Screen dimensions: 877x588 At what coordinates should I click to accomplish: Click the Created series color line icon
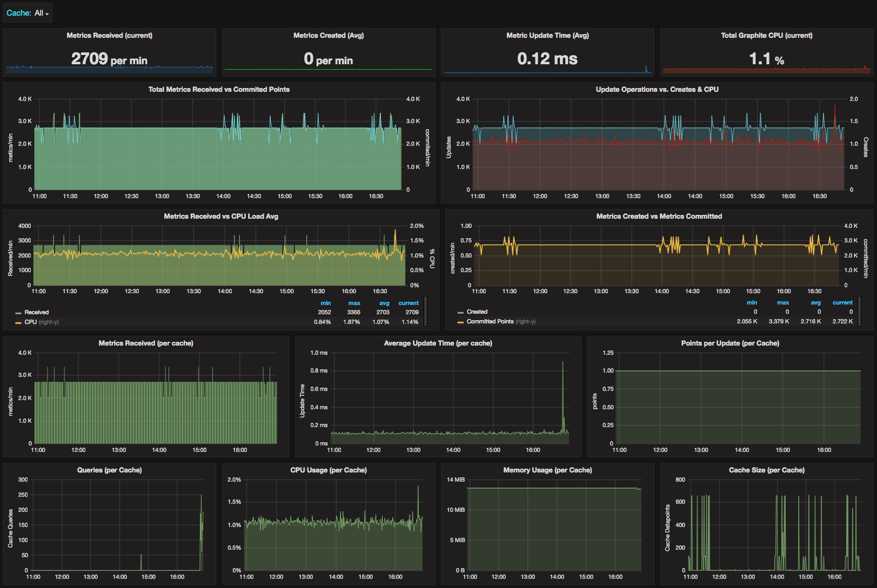point(460,312)
